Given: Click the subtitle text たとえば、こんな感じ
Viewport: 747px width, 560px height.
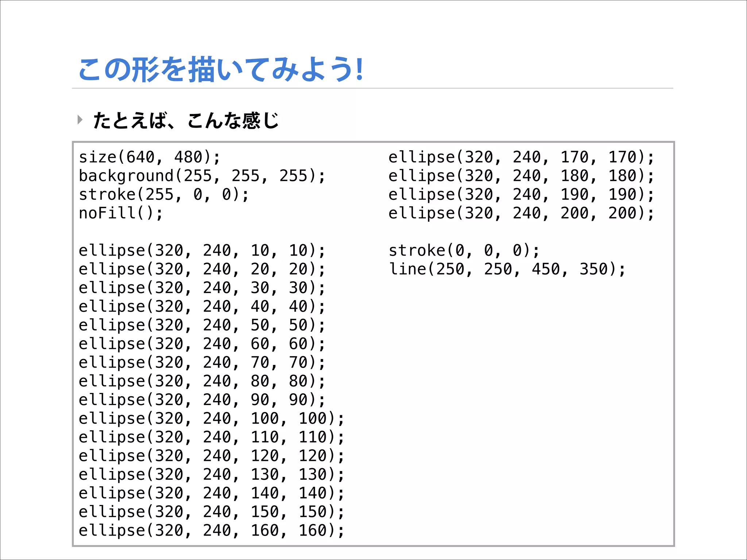Looking at the screenshot, I should click(186, 120).
